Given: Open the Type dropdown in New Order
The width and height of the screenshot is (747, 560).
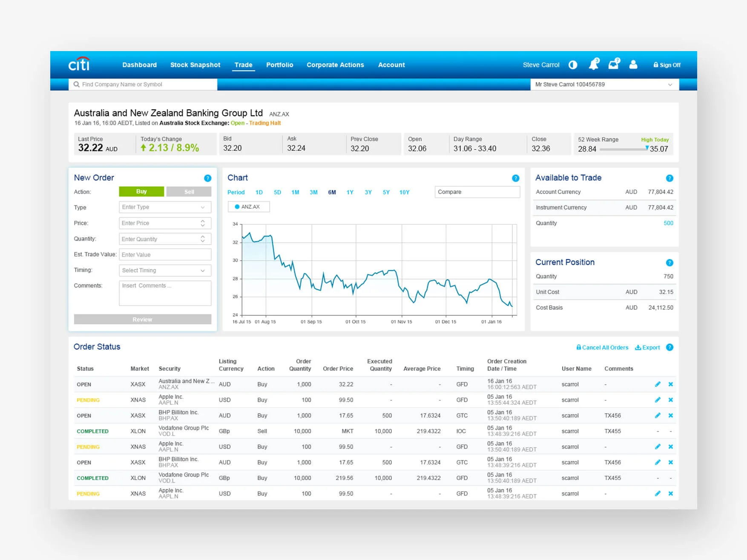Looking at the screenshot, I should point(164,207).
